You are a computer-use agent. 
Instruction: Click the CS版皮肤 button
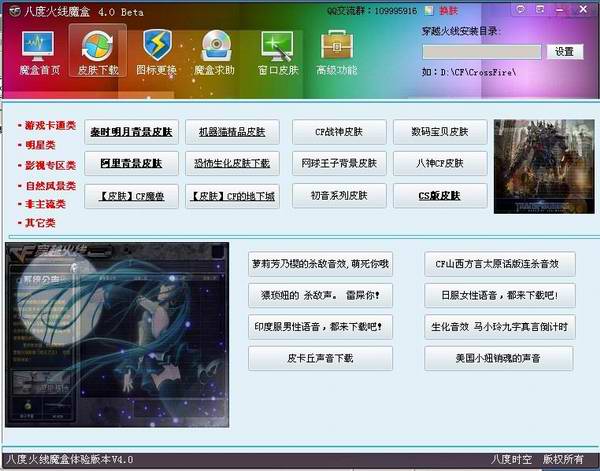pos(439,195)
